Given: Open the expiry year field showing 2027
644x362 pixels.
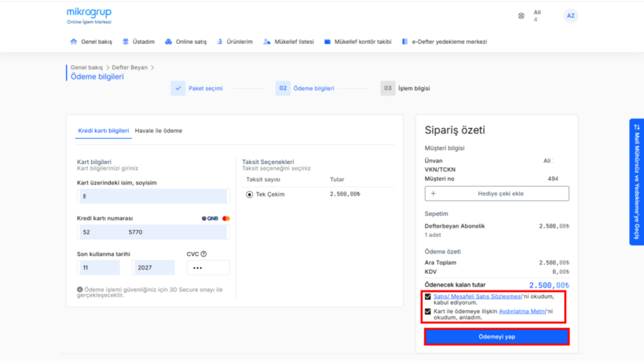Looking at the screenshot, I should pyautogui.click(x=153, y=268).
